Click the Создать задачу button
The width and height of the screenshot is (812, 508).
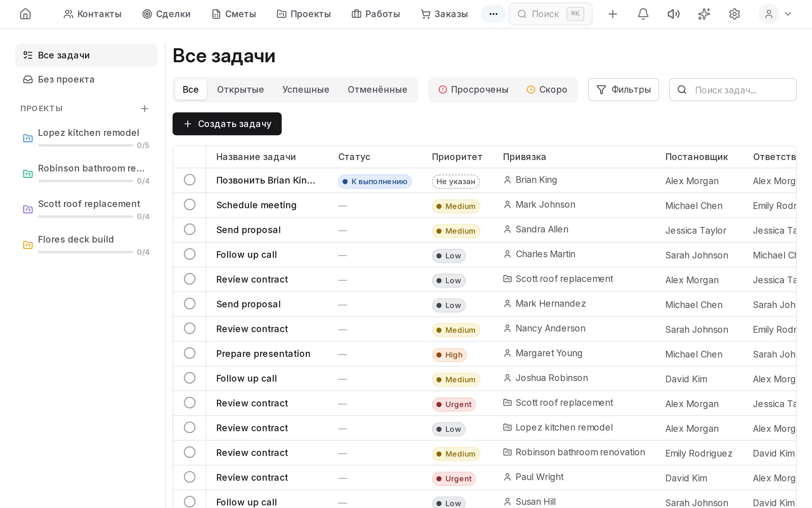click(227, 124)
